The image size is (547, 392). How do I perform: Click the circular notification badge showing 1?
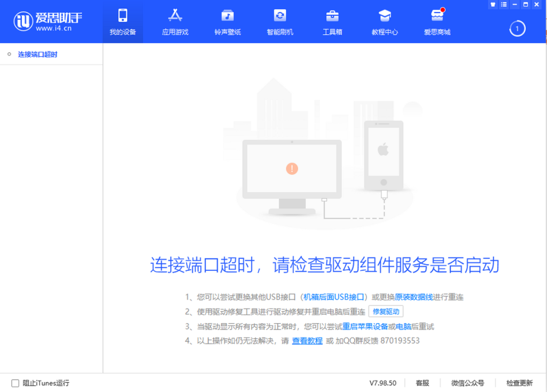point(517,28)
